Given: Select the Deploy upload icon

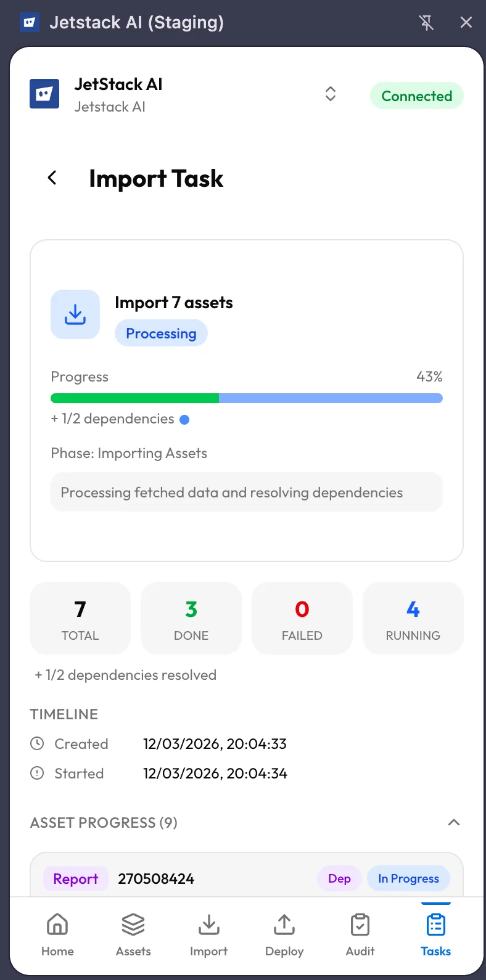Looking at the screenshot, I should click(284, 925).
